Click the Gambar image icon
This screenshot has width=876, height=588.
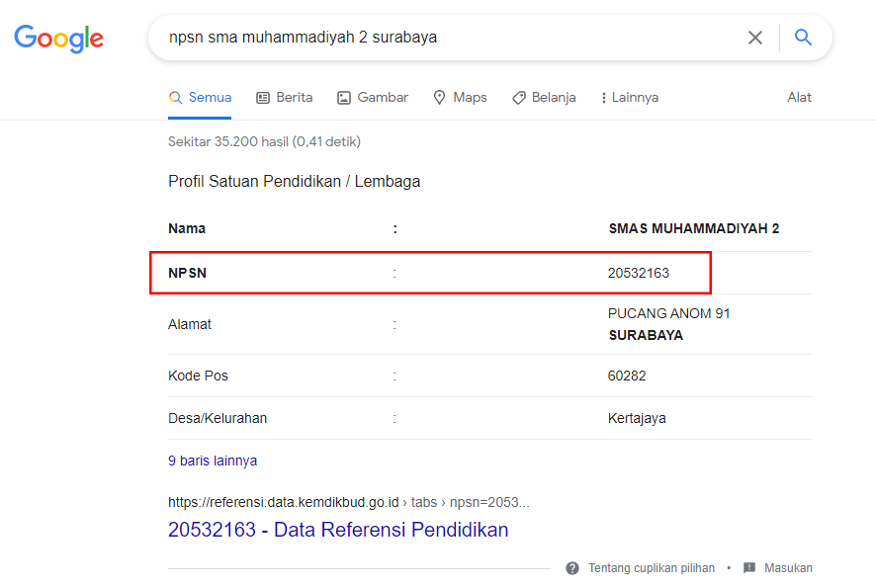click(344, 98)
